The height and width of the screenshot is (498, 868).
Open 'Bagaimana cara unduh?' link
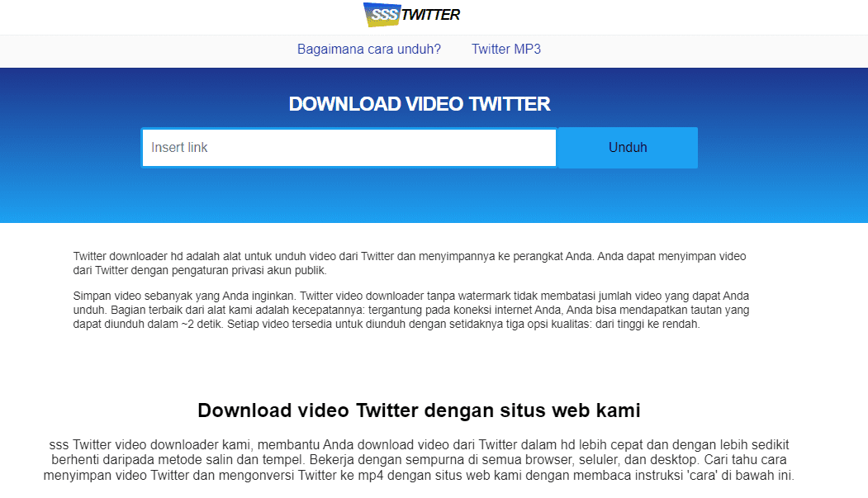point(368,50)
